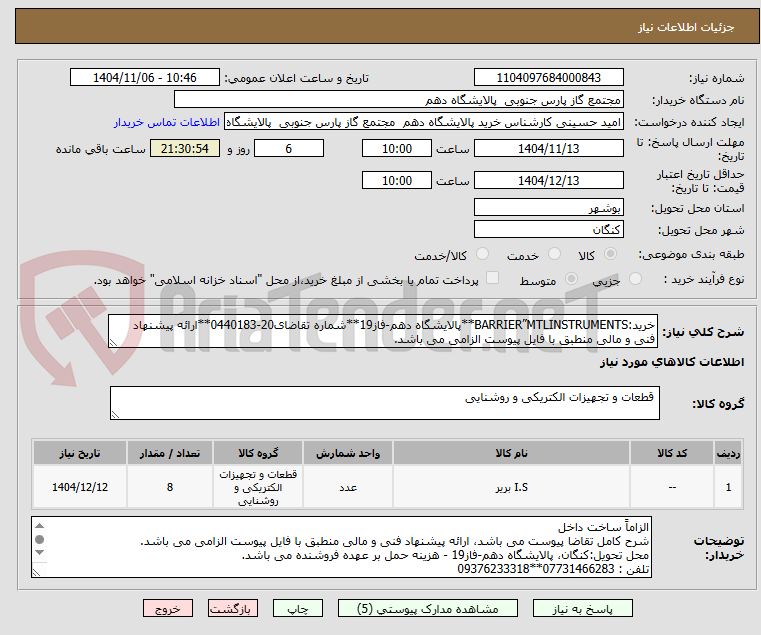Viewport: 761px width, 635px height.
Task: Click the announcement date field 1404/11/06 - 10:46
Action: coord(145,78)
